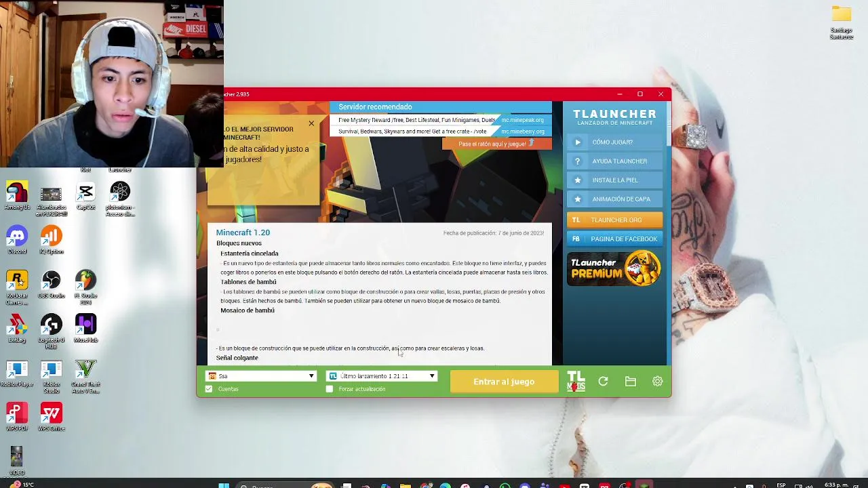The width and height of the screenshot is (868, 488).
Task: Select the ExitLag desktop icon
Action: tap(17, 329)
